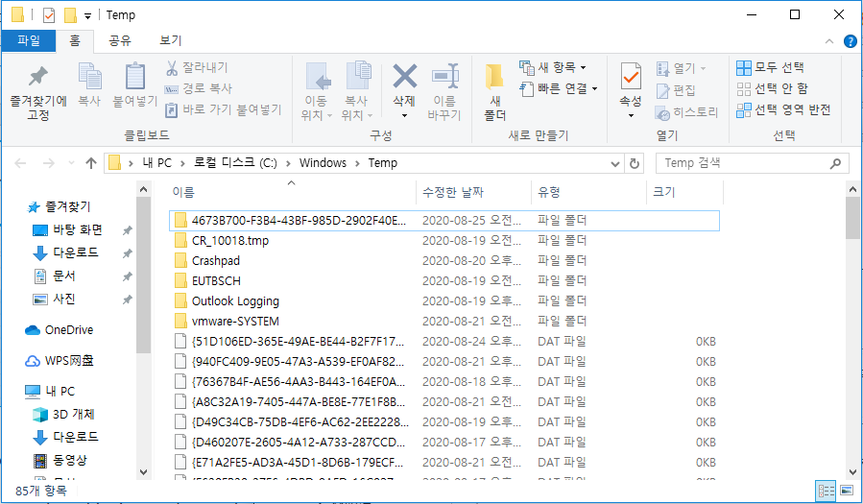Image resolution: width=863 pixels, height=504 pixels.
Task: Open the 파일 menu tab
Action: coord(29,40)
